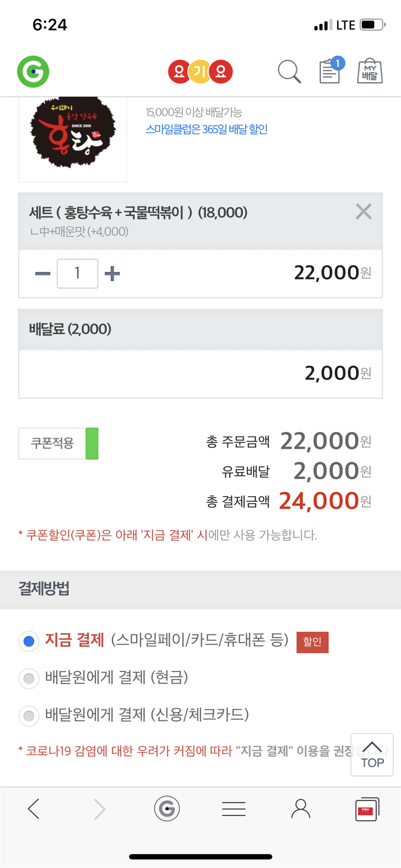This screenshot has width=401, height=868.
Task: Remove the 홍탕수육 set item
Action: [x=363, y=212]
